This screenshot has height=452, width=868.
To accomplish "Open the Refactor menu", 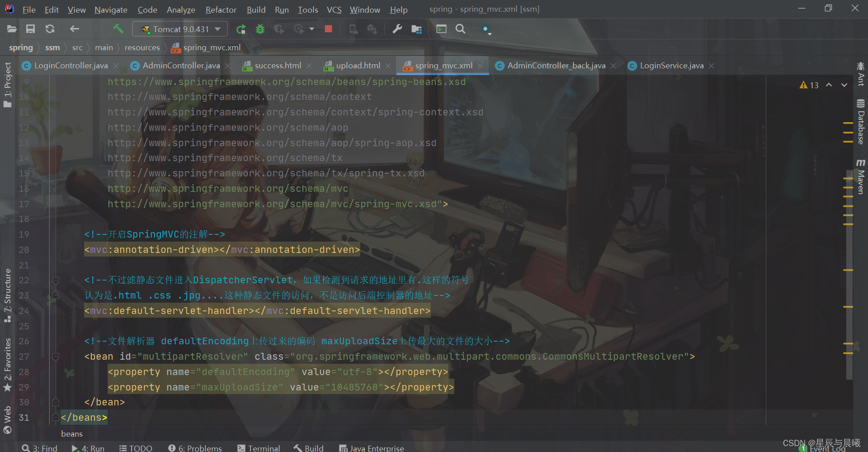I will coord(221,10).
